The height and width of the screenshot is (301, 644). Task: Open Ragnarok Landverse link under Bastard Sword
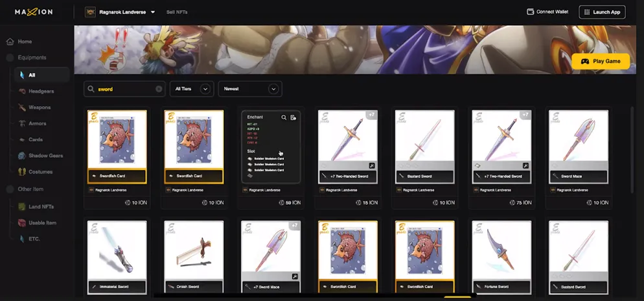point(417,190)
